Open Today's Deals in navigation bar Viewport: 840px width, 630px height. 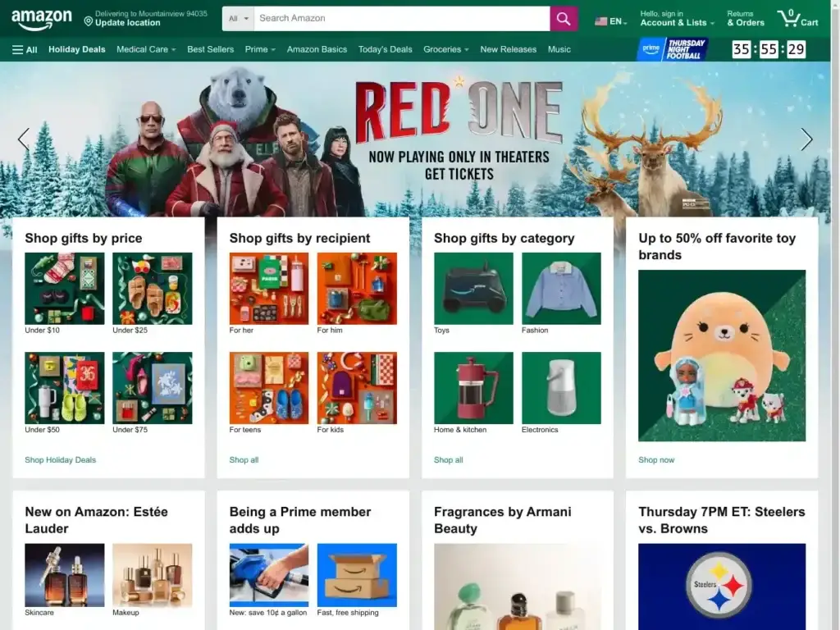[385, 49]
